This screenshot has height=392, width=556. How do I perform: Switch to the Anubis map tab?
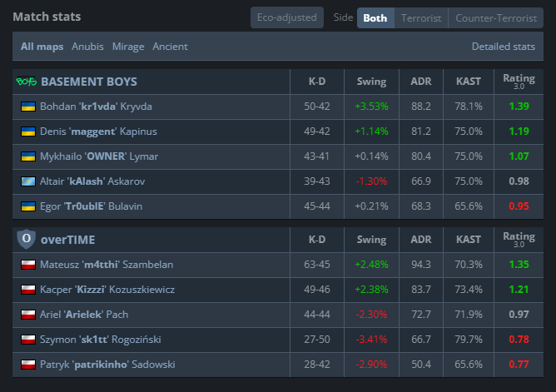(x=87, y=47)
